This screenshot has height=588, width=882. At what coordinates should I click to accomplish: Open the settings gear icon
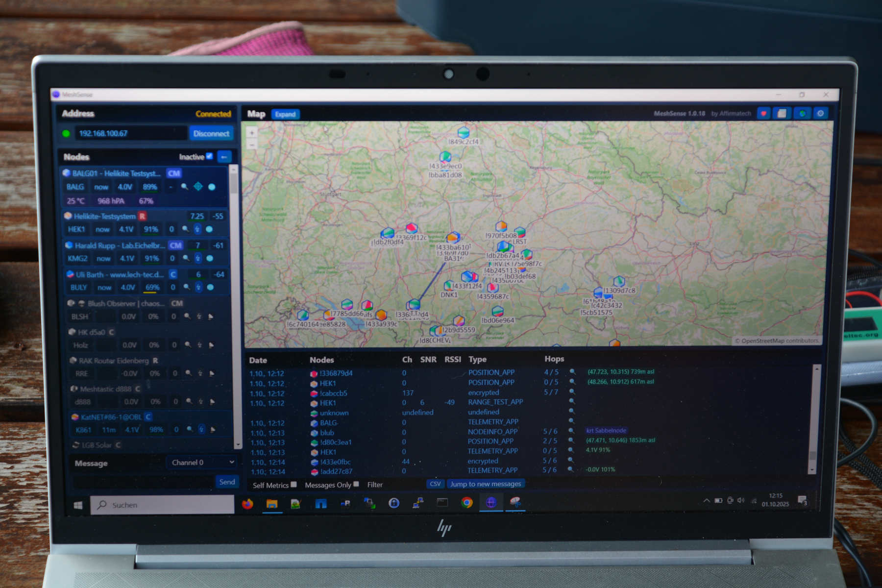[x=821, y=114]
